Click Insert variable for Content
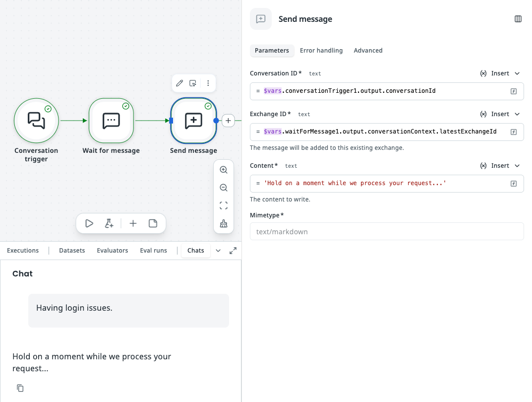 (495, 166)
